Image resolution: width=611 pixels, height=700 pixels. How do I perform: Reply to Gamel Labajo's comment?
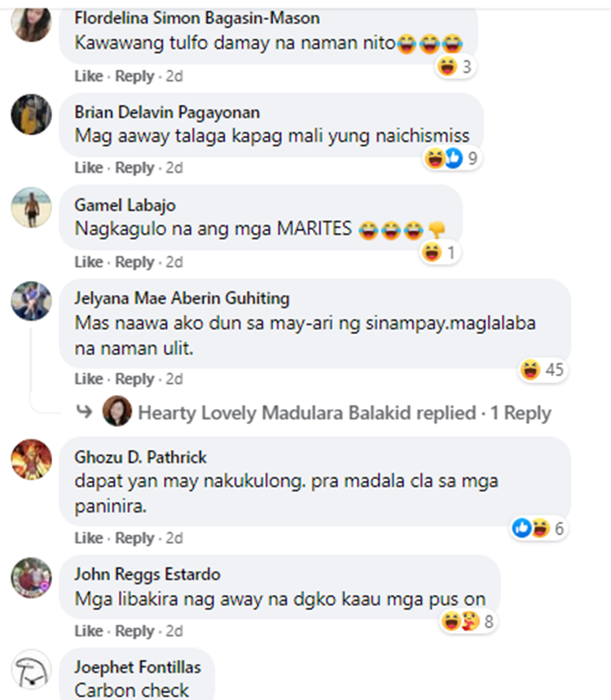134,262
